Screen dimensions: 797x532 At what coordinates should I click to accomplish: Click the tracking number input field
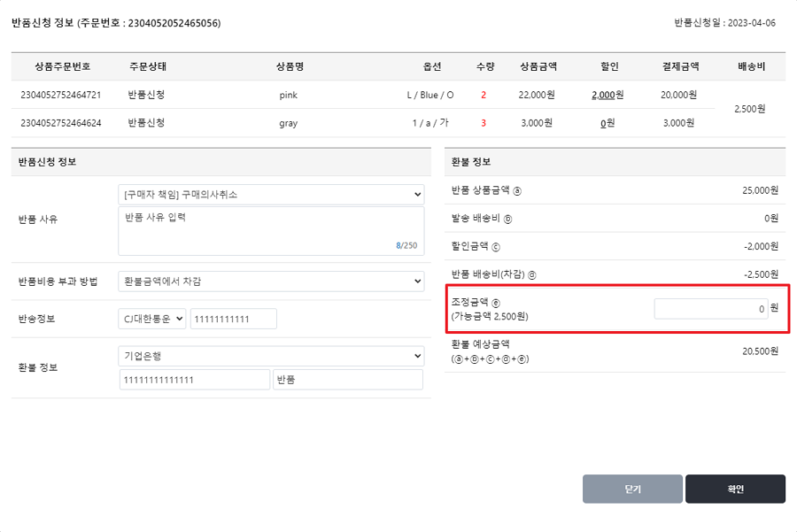point(234,319)
